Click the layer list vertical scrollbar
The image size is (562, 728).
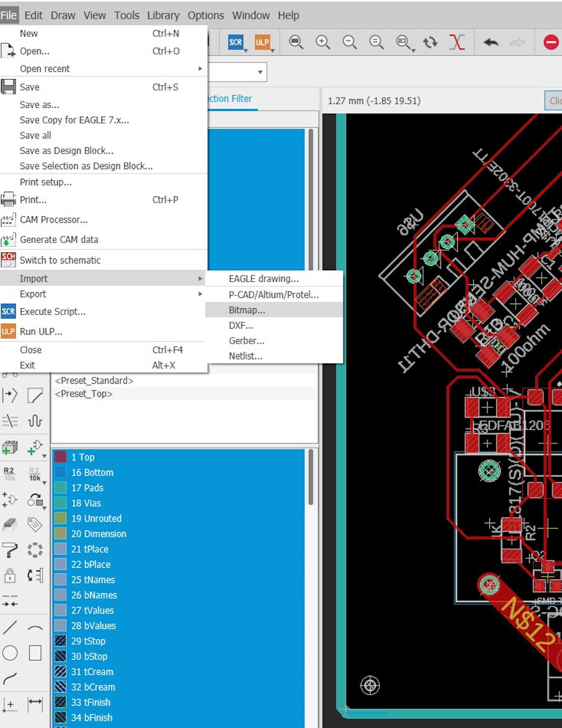(311, 477)
